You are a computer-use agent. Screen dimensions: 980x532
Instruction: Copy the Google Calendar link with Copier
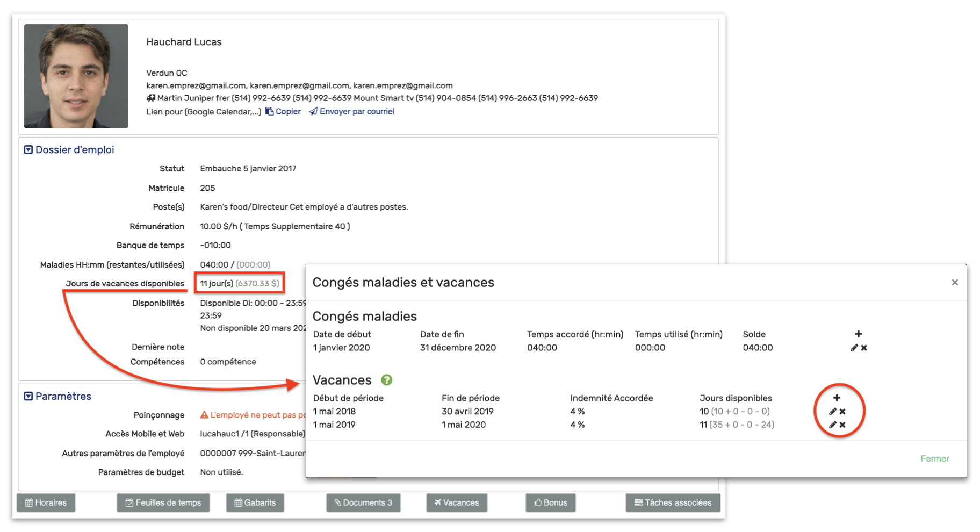coord(283,112)
